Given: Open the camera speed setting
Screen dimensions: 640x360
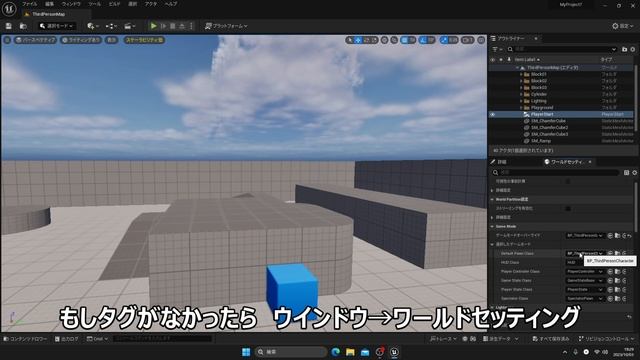Looking at the screenshot, I should (467, 40).
